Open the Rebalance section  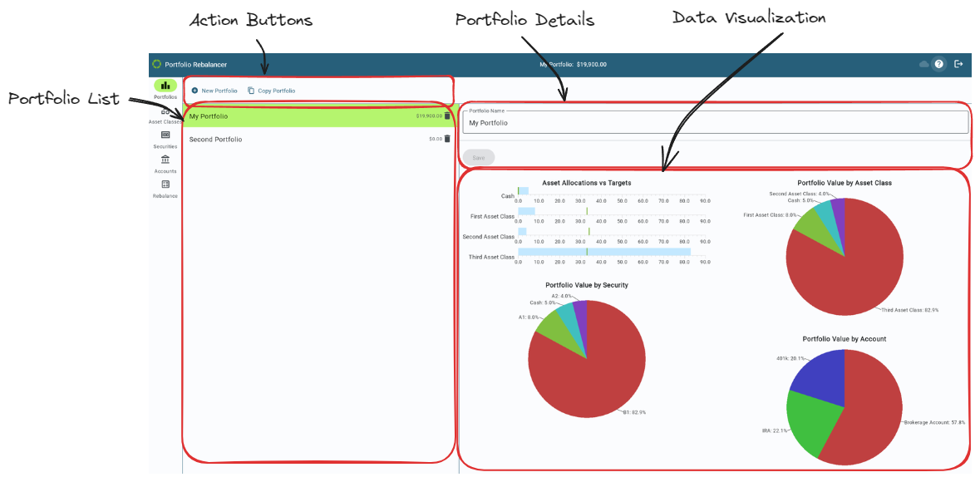[164, 183]
